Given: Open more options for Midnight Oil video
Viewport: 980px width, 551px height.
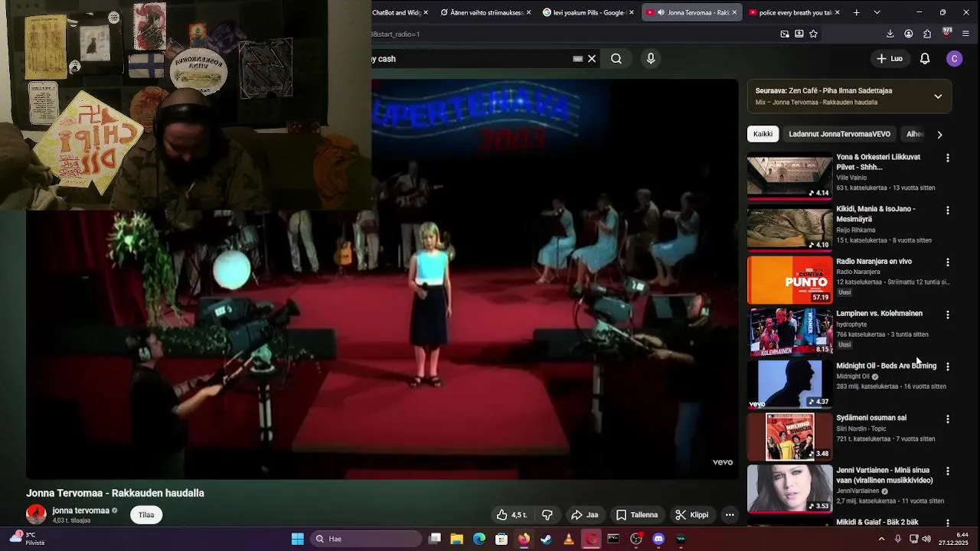Looking at the screenshot, I should coord(948,367).
